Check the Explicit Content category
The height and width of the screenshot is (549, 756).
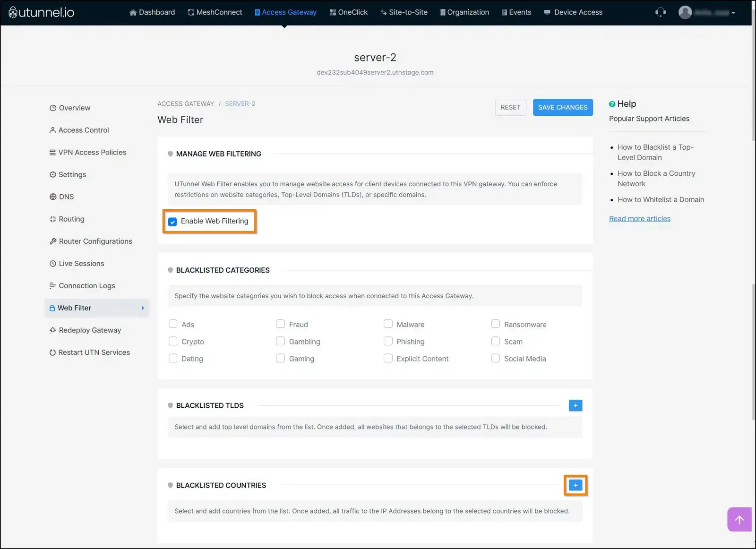[x=388, y=358]
